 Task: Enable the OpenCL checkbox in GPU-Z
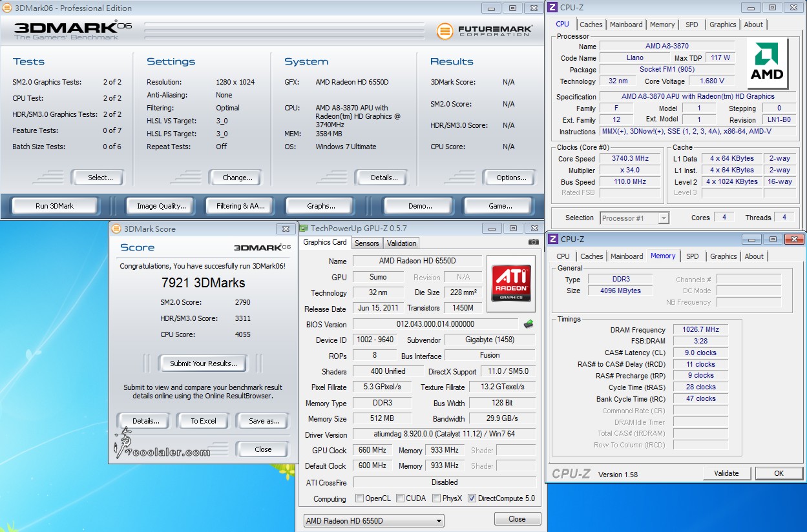click(359, 498)
